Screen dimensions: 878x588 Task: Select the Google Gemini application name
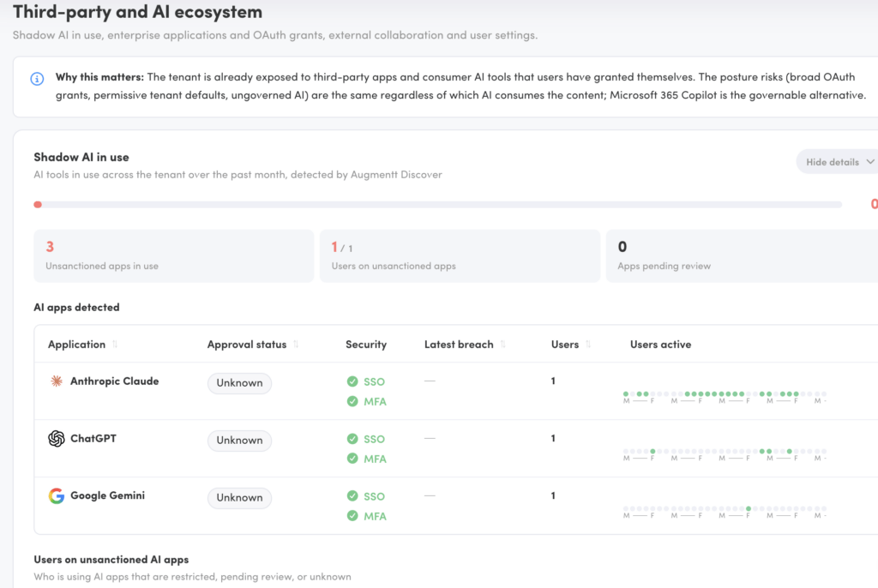pyautogui.click(x=107, y=495)
